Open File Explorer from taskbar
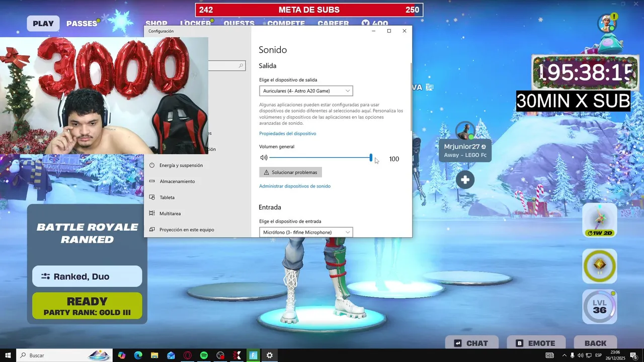Viewport: 644px width, 362px height. pos(154,355)
